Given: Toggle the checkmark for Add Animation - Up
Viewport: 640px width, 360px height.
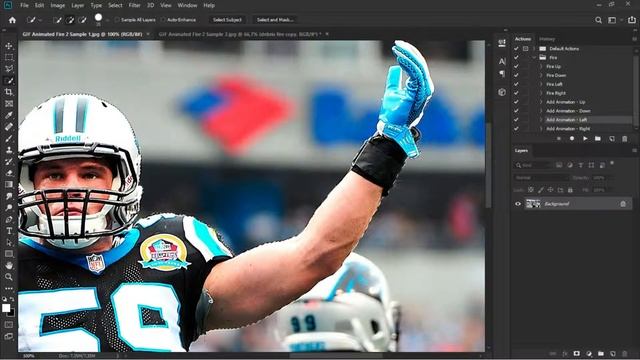Looking at the screenshot, I should (x=516, y=102).
